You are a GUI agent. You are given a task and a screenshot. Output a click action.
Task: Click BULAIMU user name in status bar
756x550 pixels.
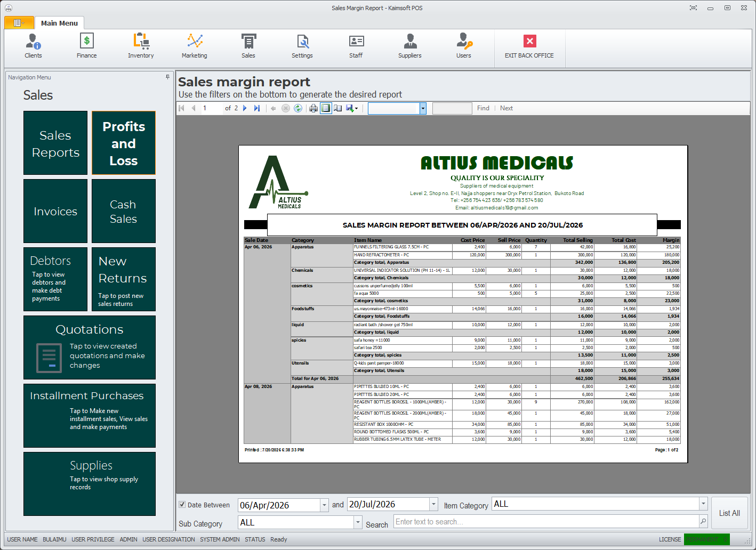click(x=54, y=539)
